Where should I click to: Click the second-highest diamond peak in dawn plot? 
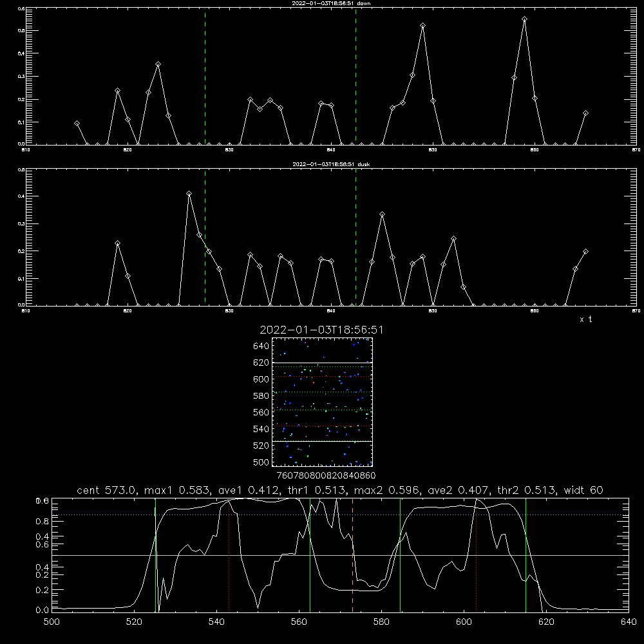pos(422,26)
